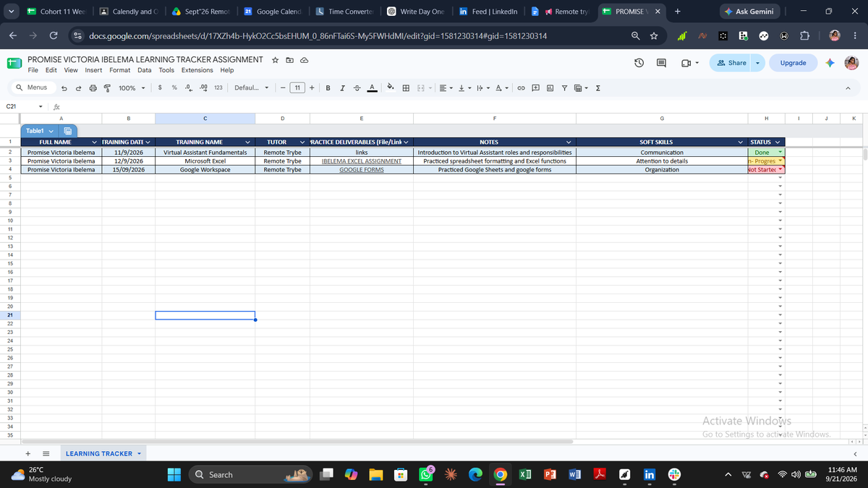Open Excel from the Windows taskbar
Viewport: 868px width, 488px height.
click(x=525, y=475)
